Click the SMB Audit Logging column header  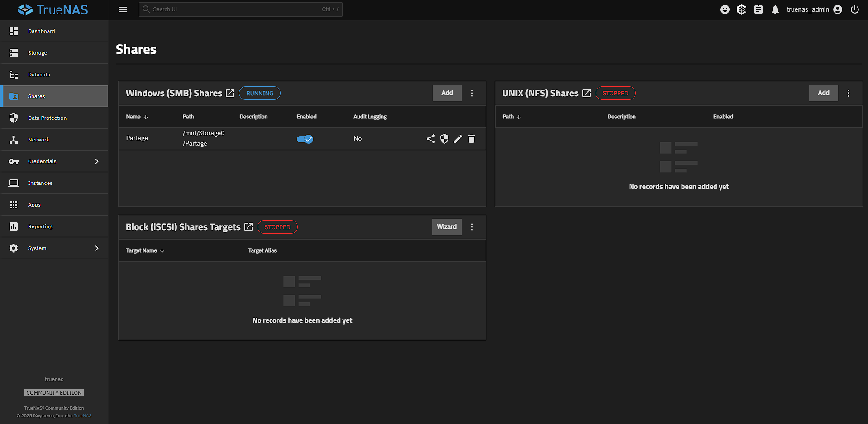370,117
